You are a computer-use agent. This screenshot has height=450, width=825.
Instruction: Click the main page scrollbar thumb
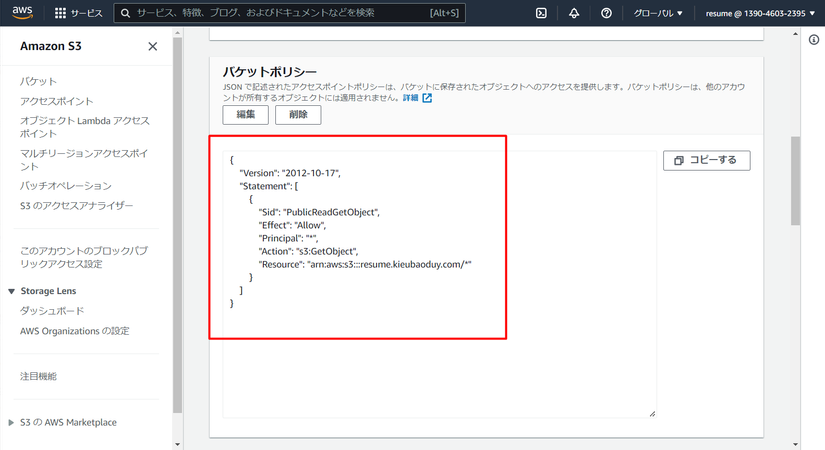pyautogui.click(x=796, y=181)
